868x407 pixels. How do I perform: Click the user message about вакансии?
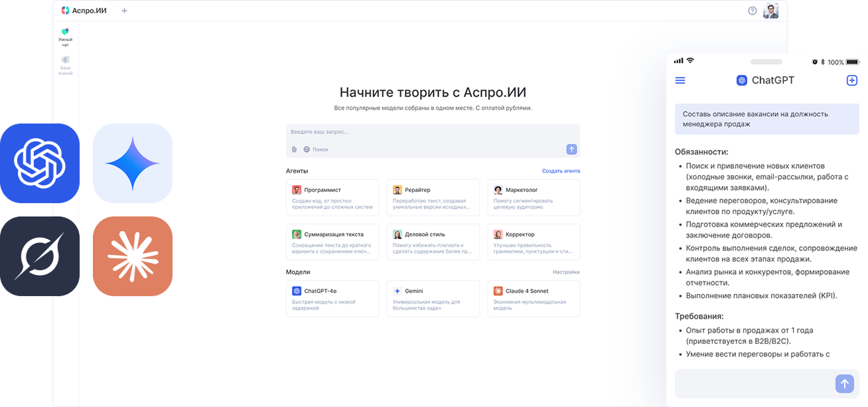click(x=767, y=119)
